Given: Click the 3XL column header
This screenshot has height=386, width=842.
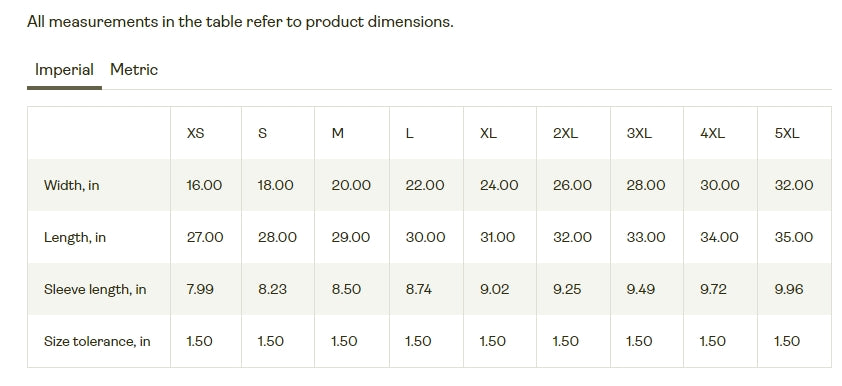Looking at the screenshot, I should tap(639, 133).
